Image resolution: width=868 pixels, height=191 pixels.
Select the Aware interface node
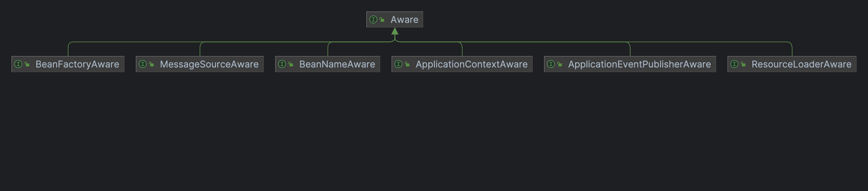pyautogui.click(x=394, y=19)
